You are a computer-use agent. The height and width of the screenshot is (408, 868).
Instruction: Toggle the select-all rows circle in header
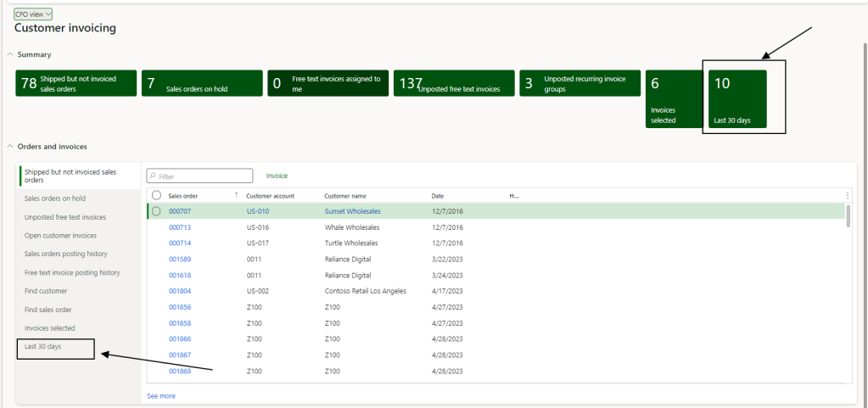tap(156, 195)
